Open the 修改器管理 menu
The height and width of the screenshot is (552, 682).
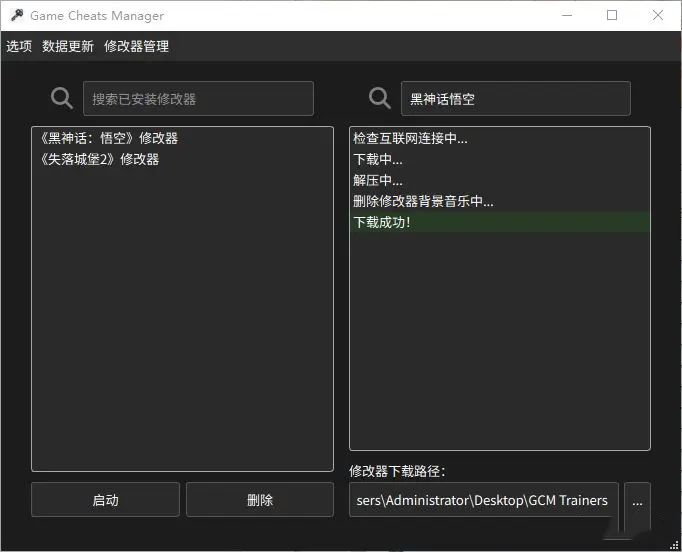click(136, 46)
